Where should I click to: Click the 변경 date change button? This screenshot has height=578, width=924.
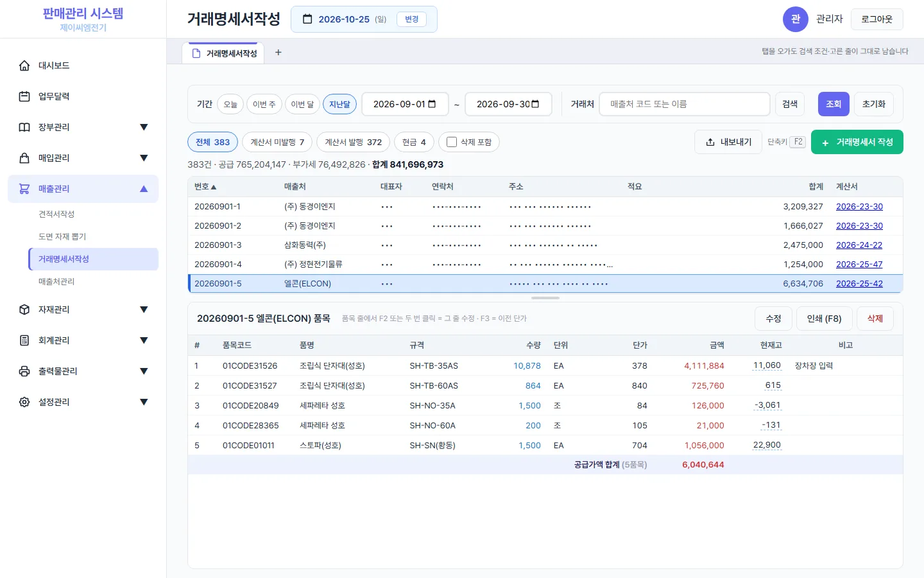tap(412, 19)
